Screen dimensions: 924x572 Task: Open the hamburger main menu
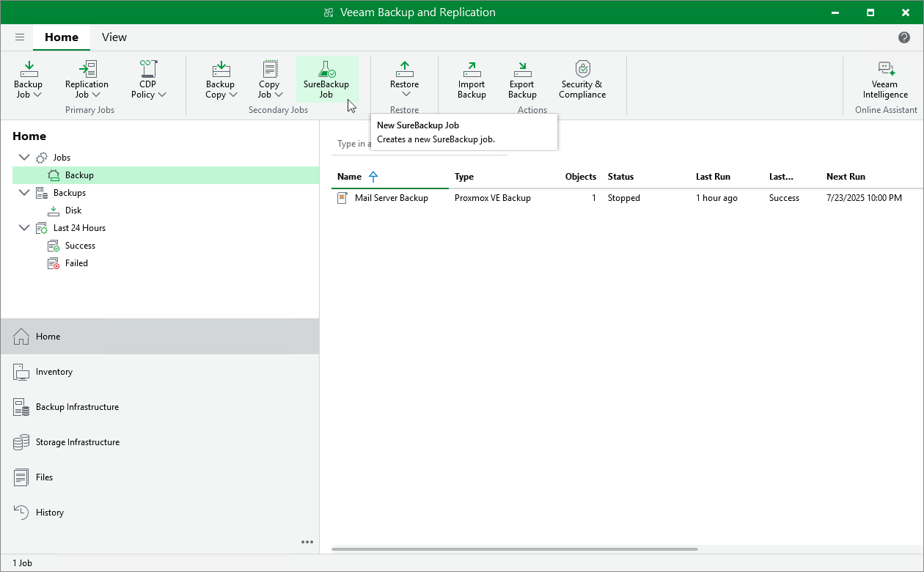20,37
